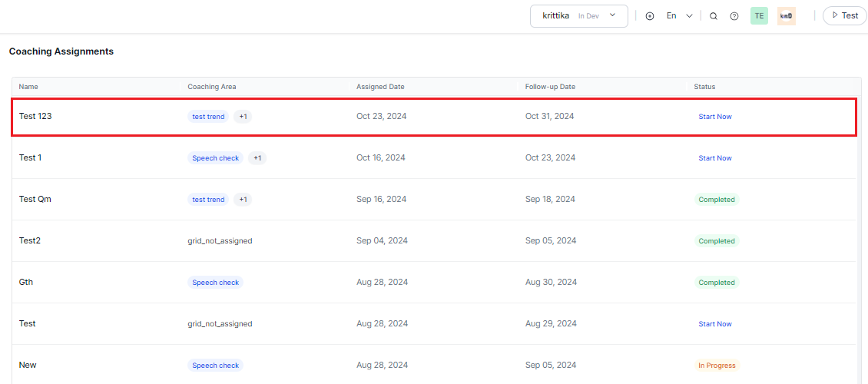
Task: Sort by the Name column header
Action: click(x=28, y=87)
